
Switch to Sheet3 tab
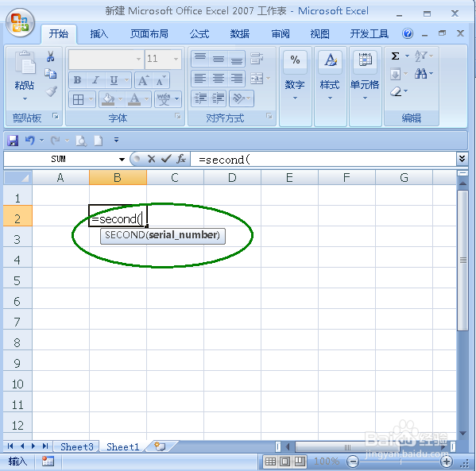pos(77,447)
